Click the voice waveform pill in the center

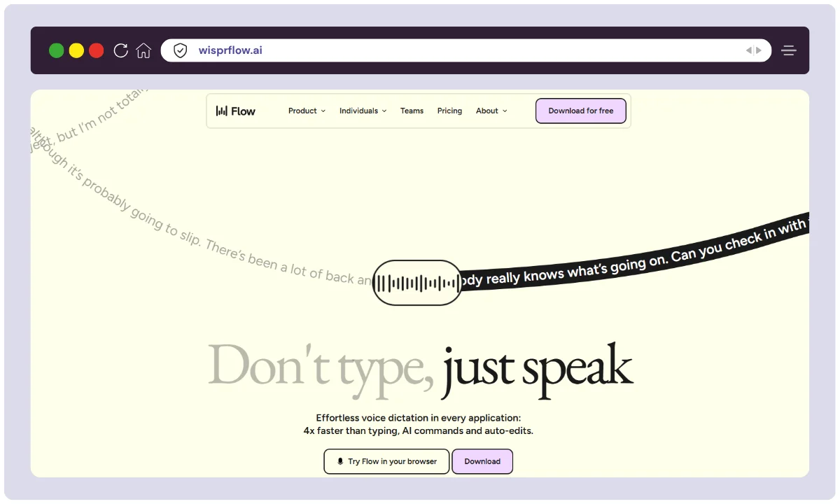coord(417,283)
